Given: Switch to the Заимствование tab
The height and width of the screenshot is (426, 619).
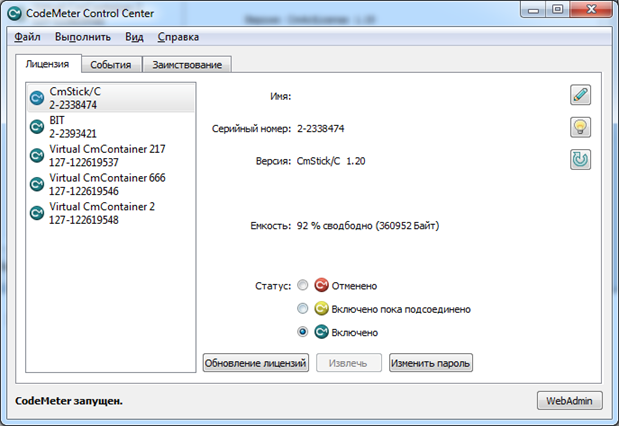Looking at the screenshot, I should (x=187, y=65).
